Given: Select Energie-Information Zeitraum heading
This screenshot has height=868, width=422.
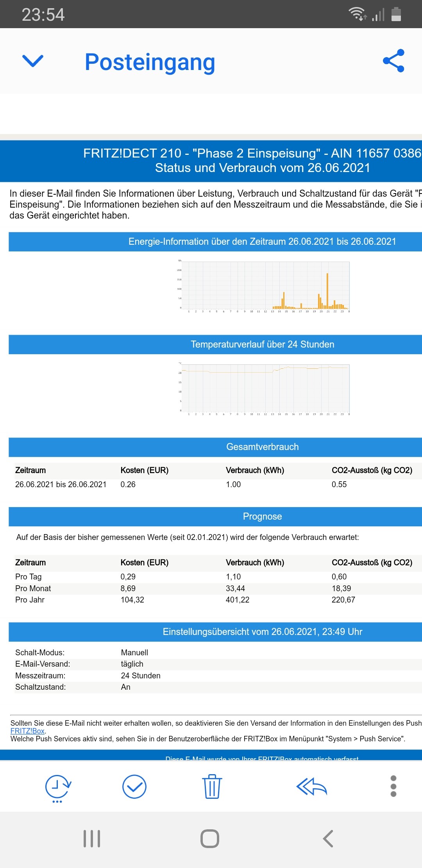Looking at the screenshot, I should pos(263,242).
